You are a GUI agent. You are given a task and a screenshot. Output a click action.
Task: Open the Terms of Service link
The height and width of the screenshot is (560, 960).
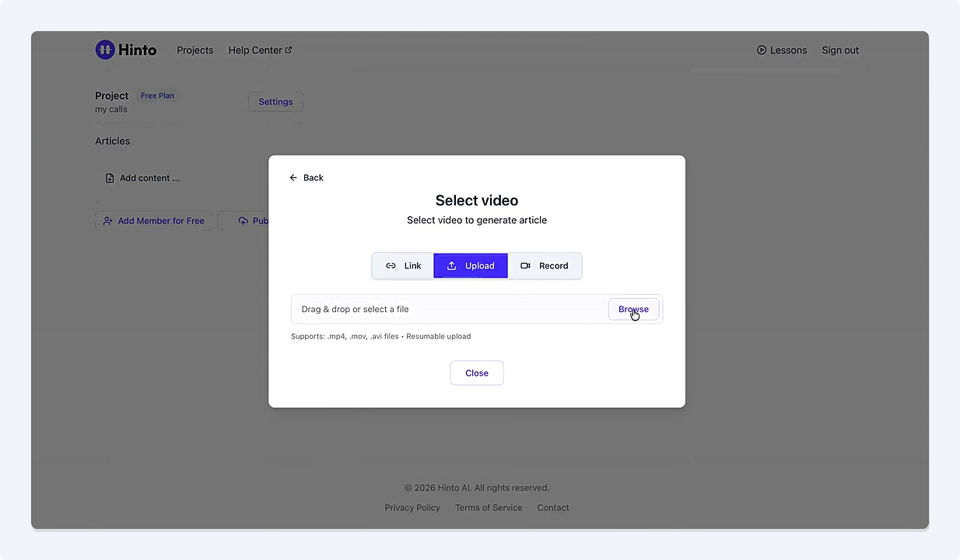[x=489, y=508]
